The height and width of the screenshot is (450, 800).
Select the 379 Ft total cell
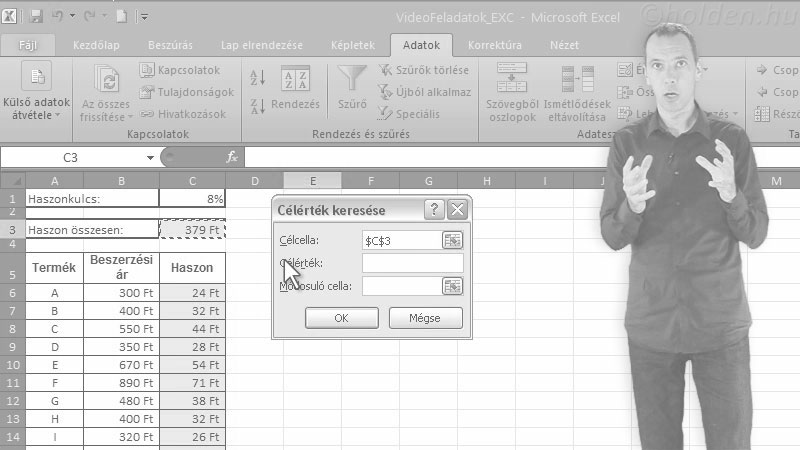click(x=192, y=230)
